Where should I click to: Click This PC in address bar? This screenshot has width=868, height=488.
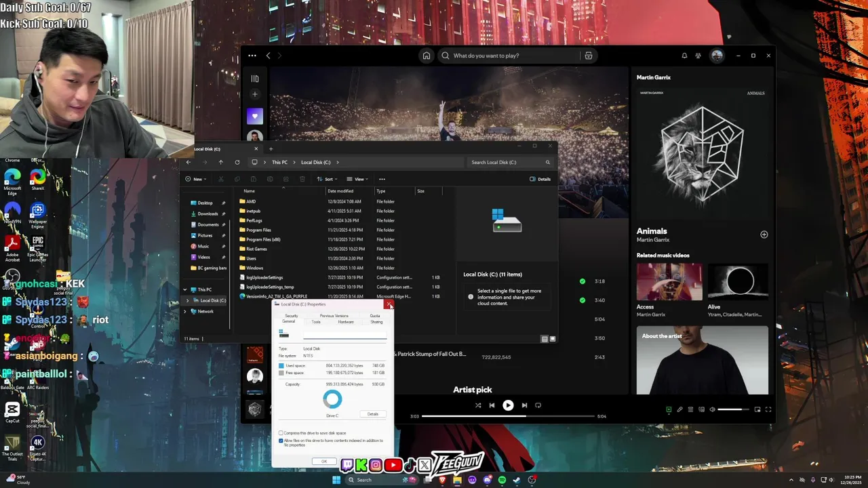tap(279, 162)
